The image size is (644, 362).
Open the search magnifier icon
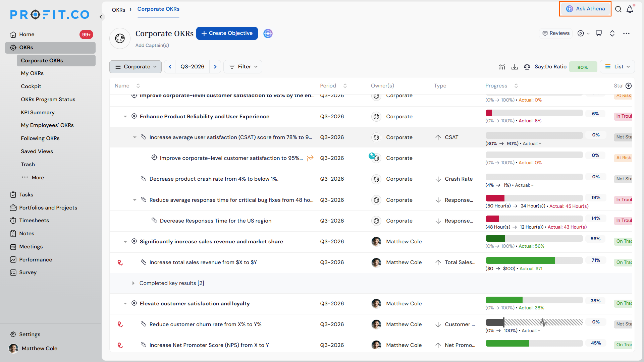[x=618, y=9]
